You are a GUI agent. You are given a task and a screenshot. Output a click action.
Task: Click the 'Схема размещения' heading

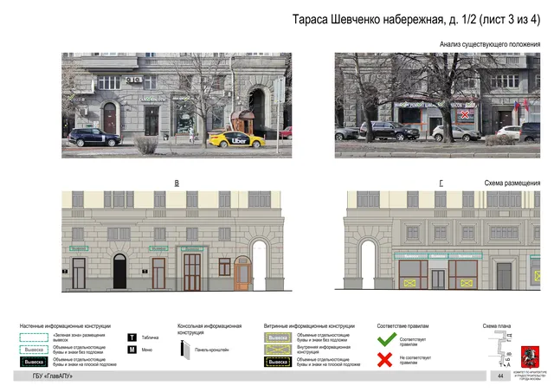click(512, 183)
